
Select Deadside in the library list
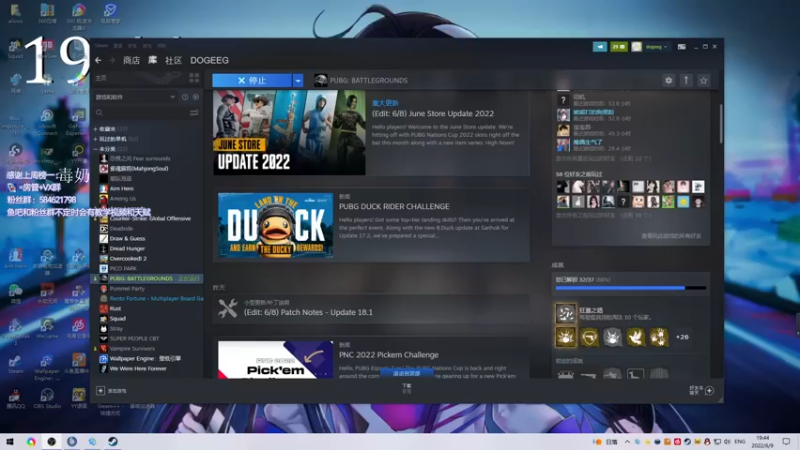[x=121, y=229]
